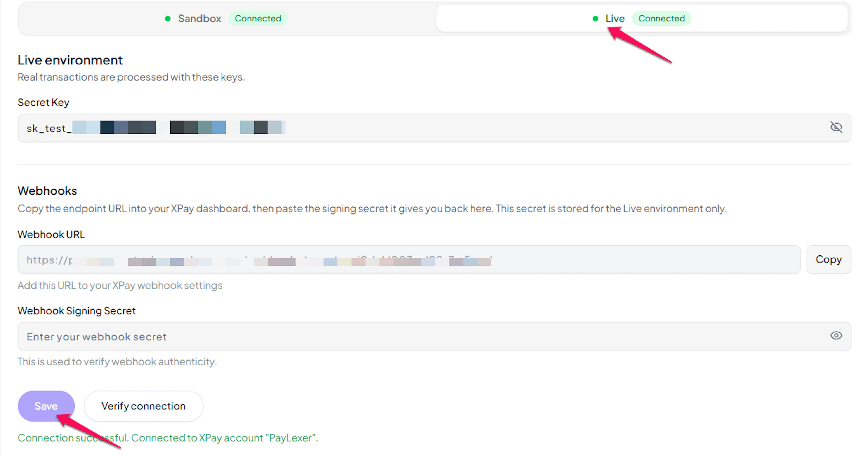Click the Live environment heading
868x456 pixels.
click(x=70, y=60)
